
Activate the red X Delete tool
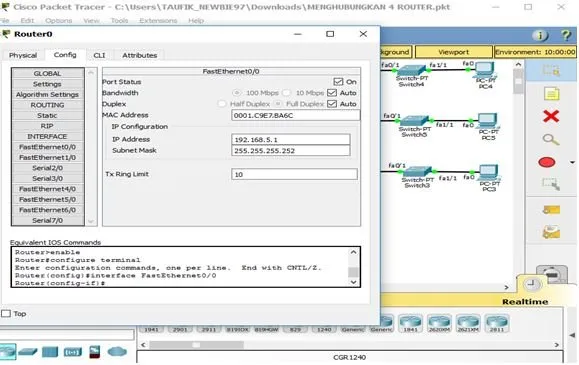click(x=551, y=116)
